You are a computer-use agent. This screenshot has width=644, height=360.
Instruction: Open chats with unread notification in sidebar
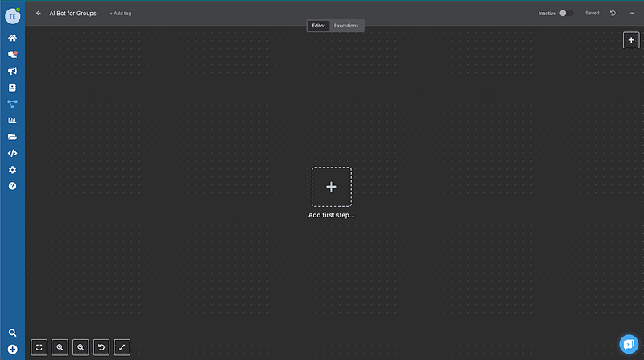[x=12, y=55]
